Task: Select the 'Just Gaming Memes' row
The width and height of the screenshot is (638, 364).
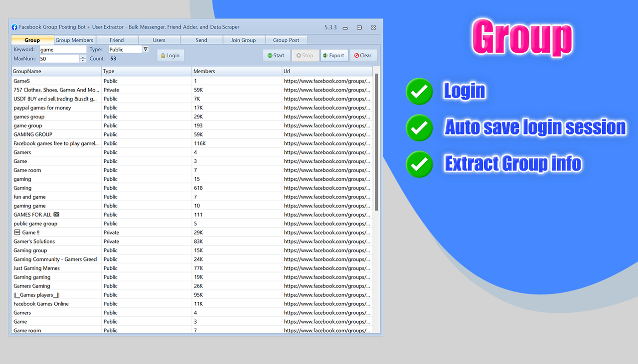Action: [x=192, y=268]
